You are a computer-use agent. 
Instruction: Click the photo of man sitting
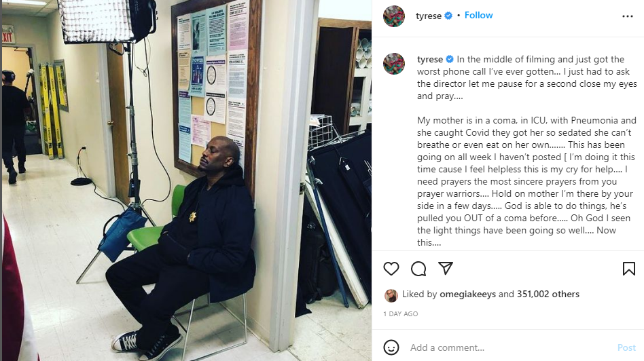point(186,180)
